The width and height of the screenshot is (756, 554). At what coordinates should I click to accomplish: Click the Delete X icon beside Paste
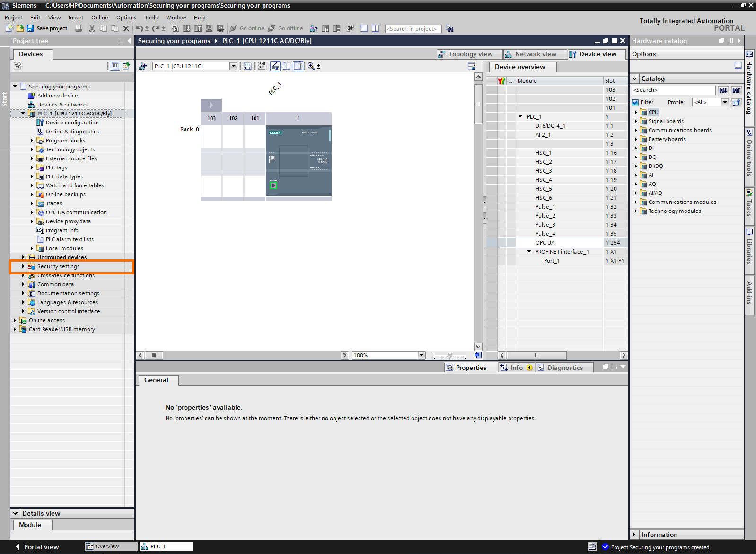click(x=126, y=28)
